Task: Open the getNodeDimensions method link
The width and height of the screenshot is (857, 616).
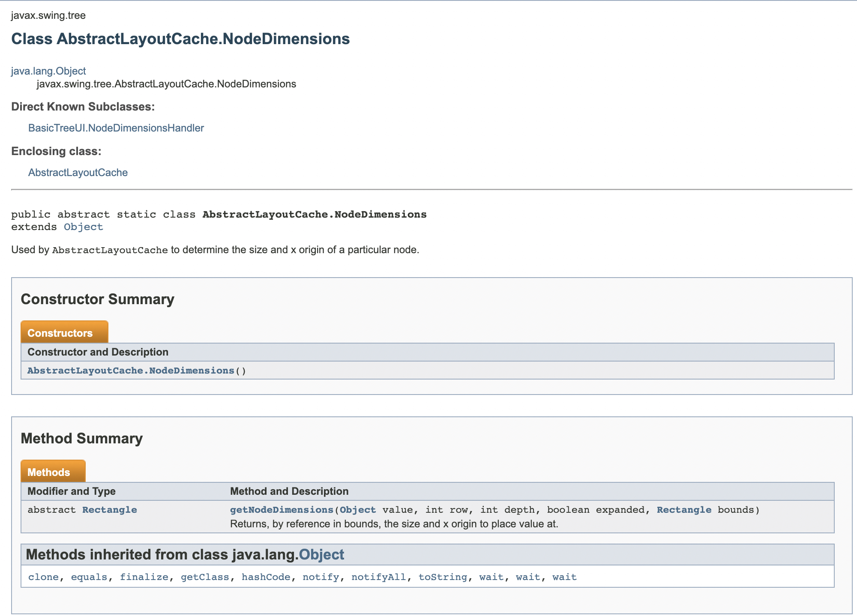Action: (282, 510)
